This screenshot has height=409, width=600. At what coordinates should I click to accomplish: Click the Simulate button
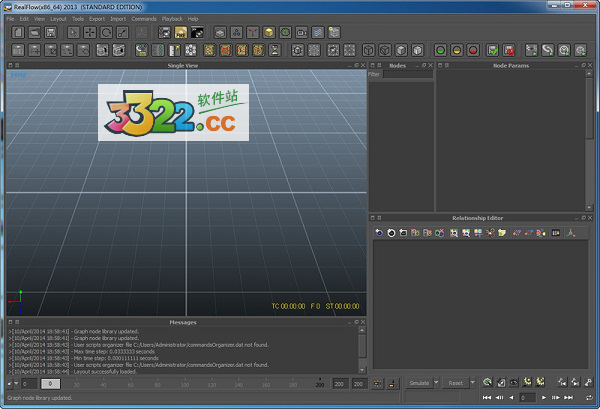pos(419,383)
